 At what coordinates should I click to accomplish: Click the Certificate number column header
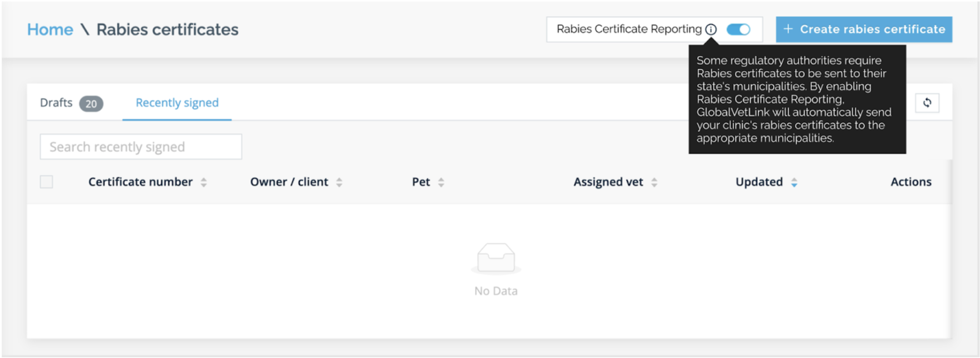[141, 182]
